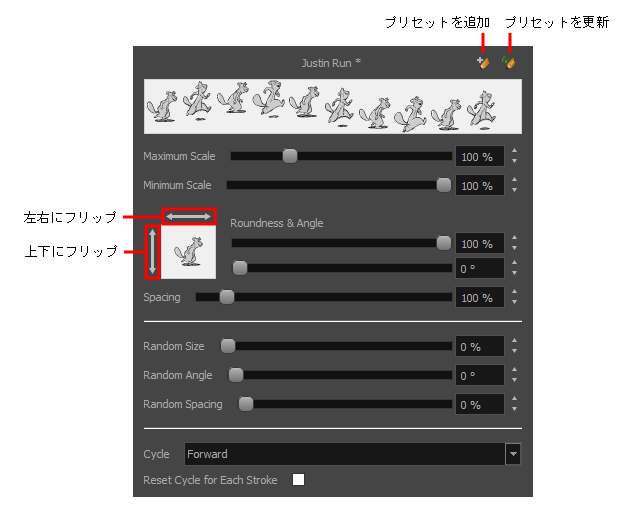Click the Minimum Scale label

(177, 185)
